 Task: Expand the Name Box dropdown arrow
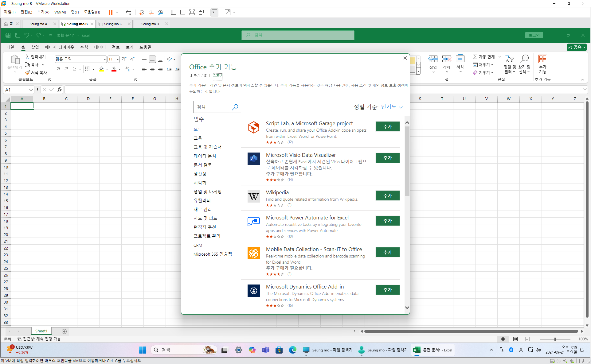(31, 90)
